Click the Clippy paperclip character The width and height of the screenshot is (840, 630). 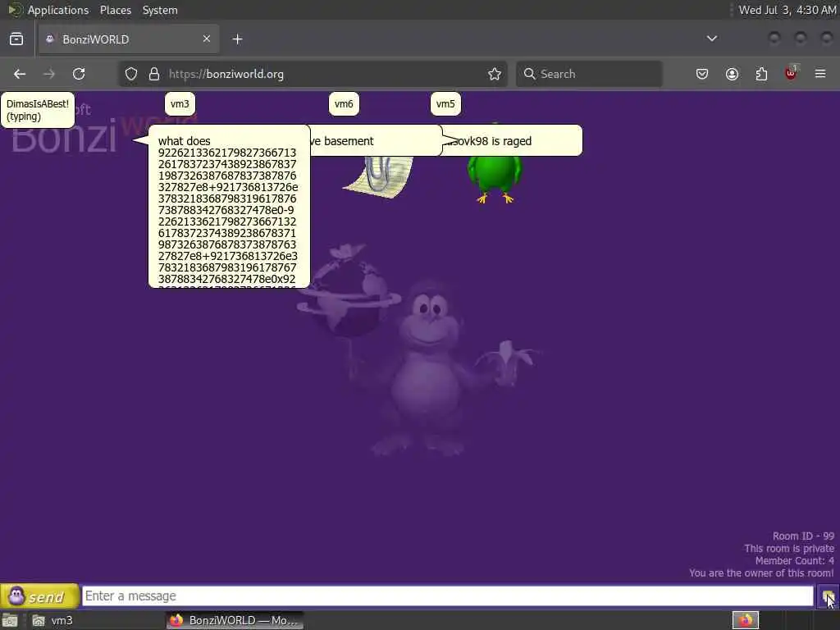[x=379, y=177]
